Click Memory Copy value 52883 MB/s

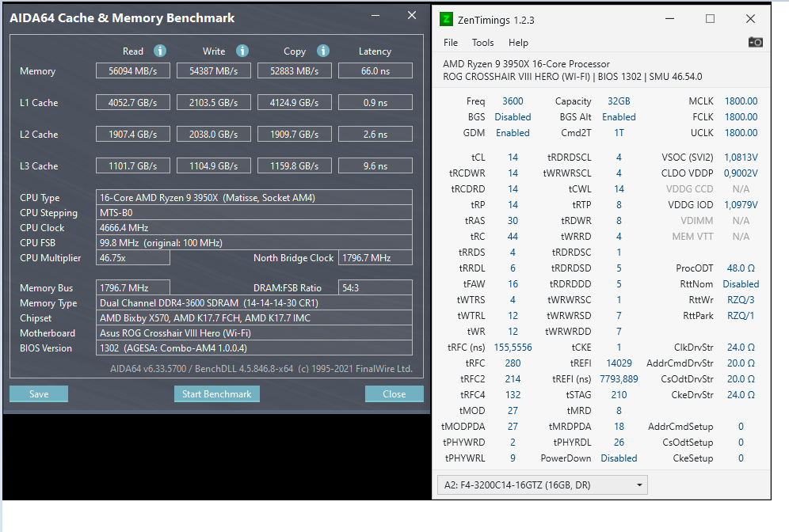[x=295, y=71]
